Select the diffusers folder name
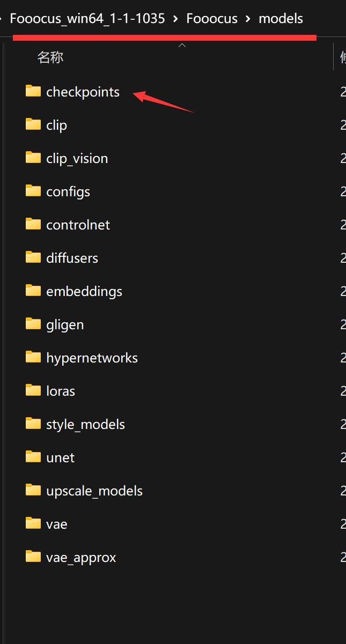 72,258
